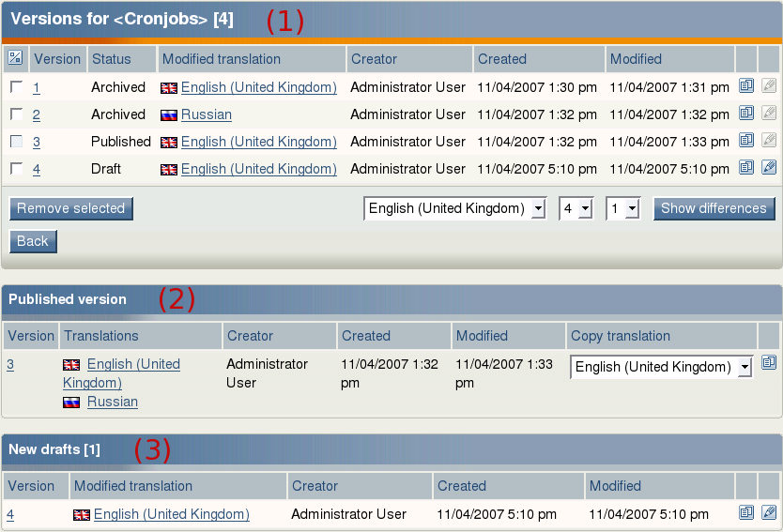Open version 3 link in Published version panel
The width and height of the screenshot is (783, 532).
[10, 365]
